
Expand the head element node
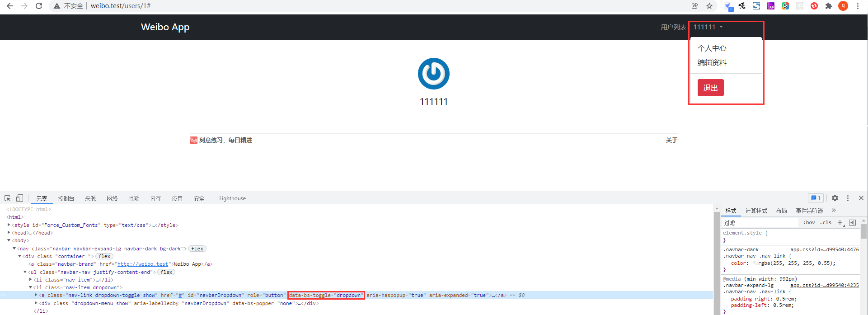coord(9,232)
